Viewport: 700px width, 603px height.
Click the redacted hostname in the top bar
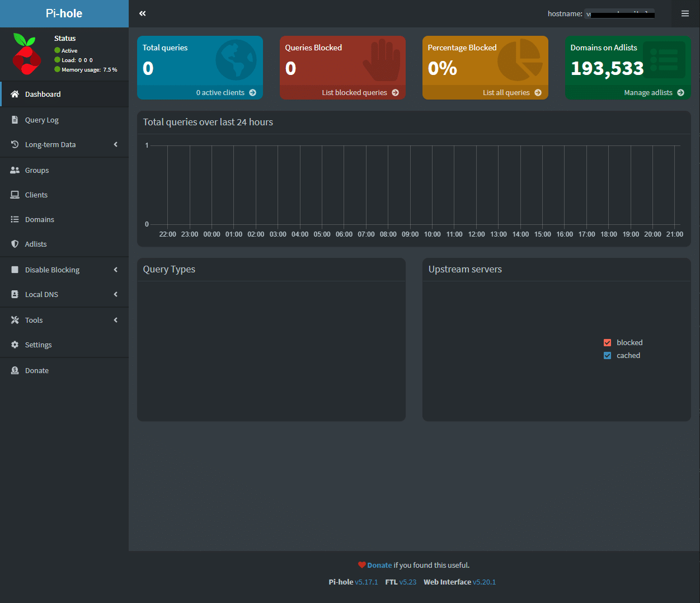(x=620, y=14)
